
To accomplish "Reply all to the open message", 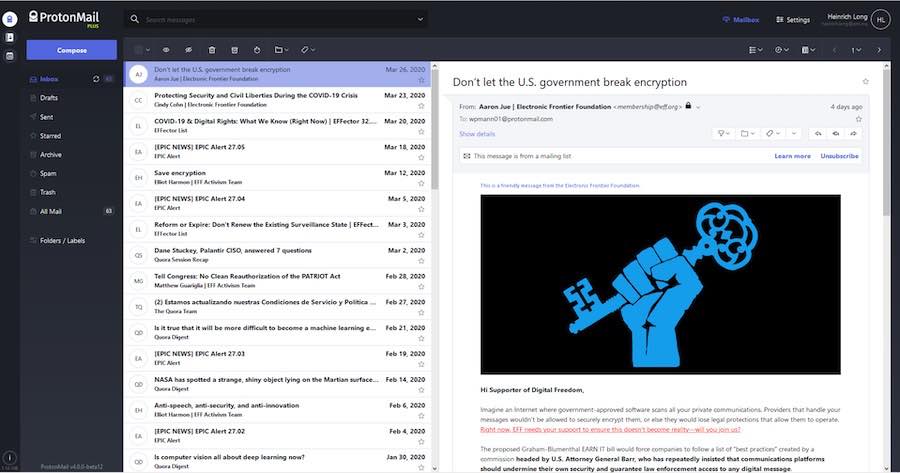I will coord(836,133).
